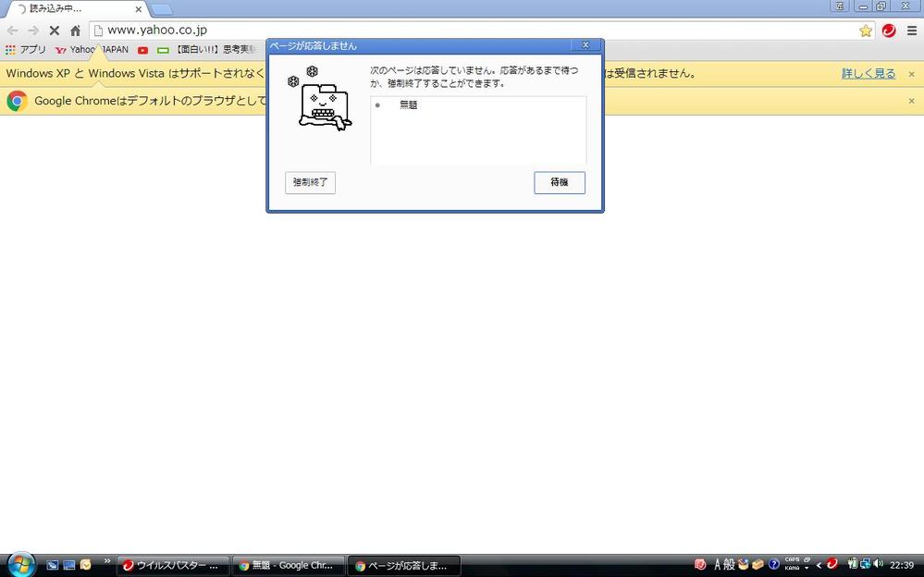Click the forward navigation arrow

tap(33, 31)
